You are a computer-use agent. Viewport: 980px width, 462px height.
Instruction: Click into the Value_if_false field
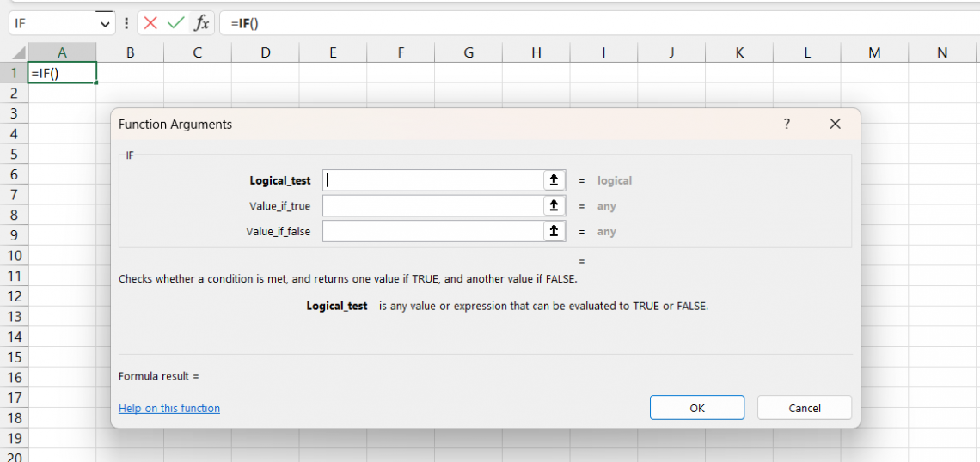(432, 232)
